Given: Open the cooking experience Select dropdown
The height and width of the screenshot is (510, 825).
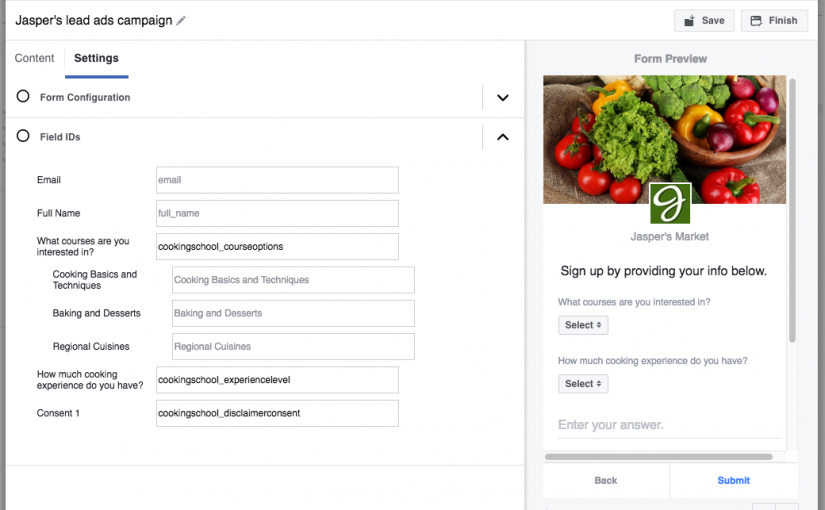Looking at the screenshot, I should (583, 384).
